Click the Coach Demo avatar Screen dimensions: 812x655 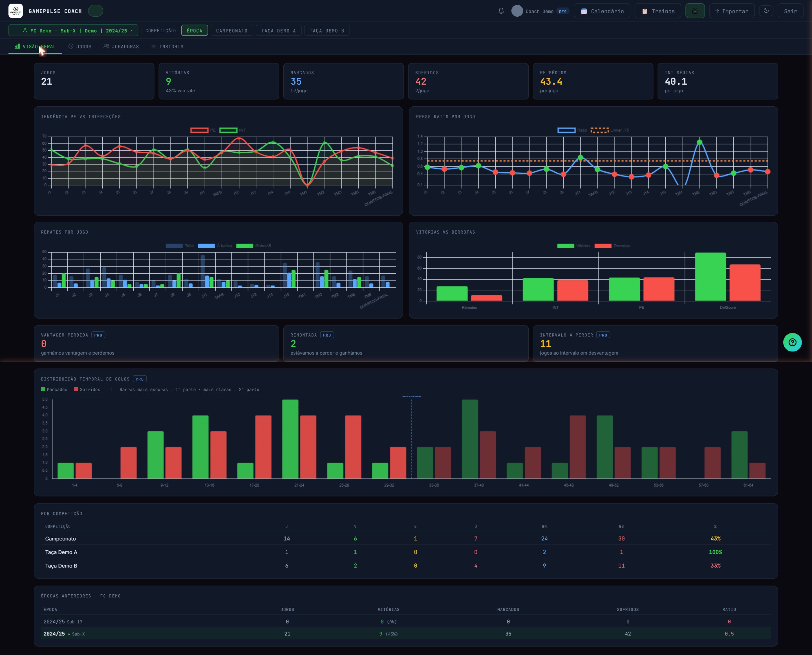[x=517, y=11]
